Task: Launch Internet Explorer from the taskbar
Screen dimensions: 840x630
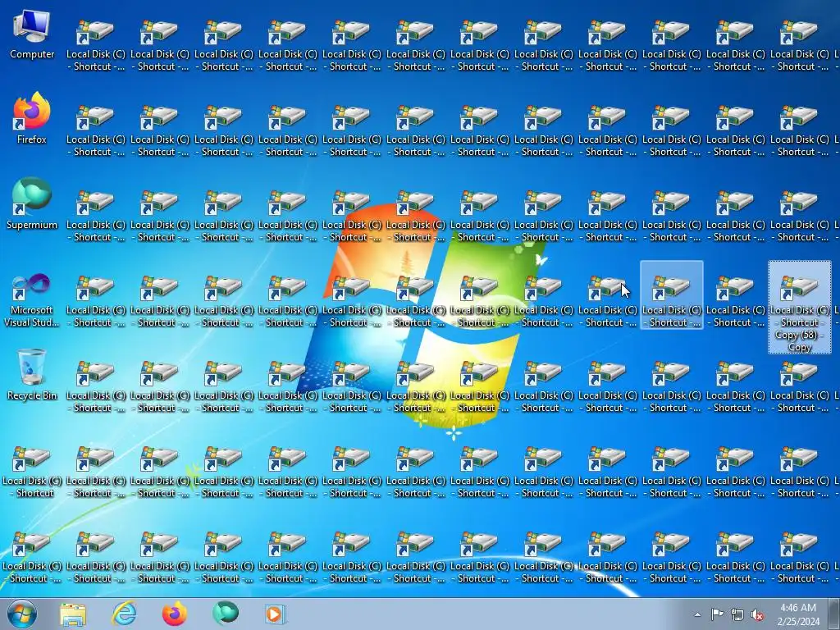Action: coord(124,614)
